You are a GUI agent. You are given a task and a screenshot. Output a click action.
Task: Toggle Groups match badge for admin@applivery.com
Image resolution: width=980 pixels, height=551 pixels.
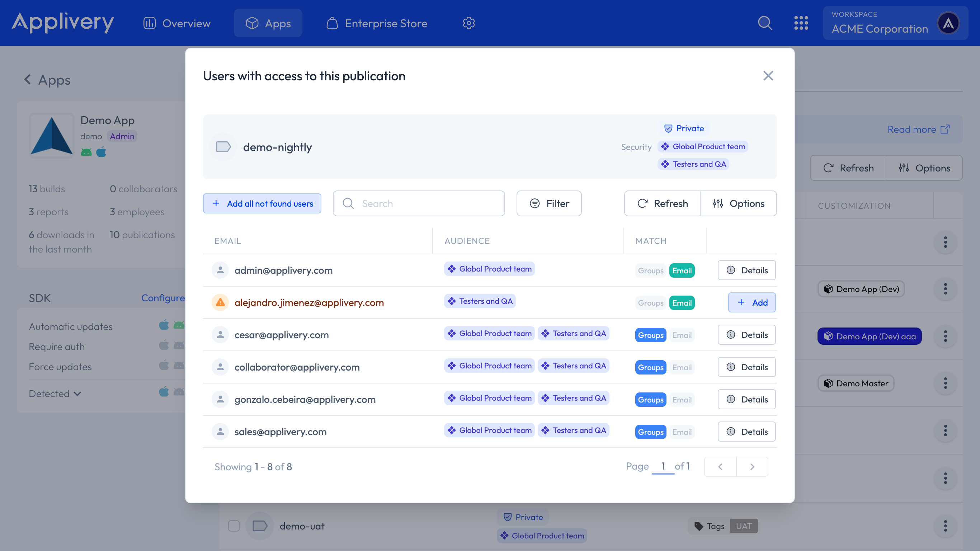(651, 270)
